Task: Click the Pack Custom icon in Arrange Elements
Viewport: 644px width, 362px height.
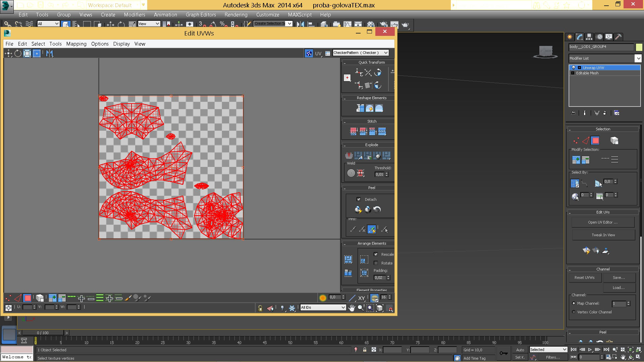Action: pos(348,259)
